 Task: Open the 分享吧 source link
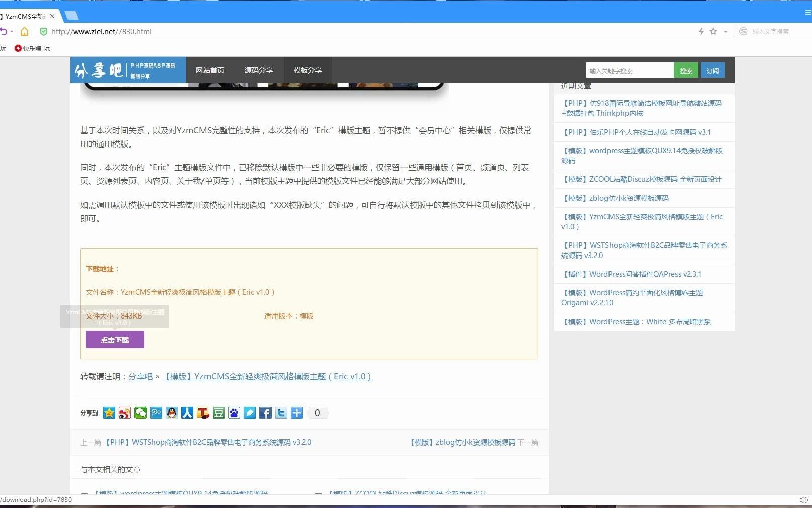[141, 376]
